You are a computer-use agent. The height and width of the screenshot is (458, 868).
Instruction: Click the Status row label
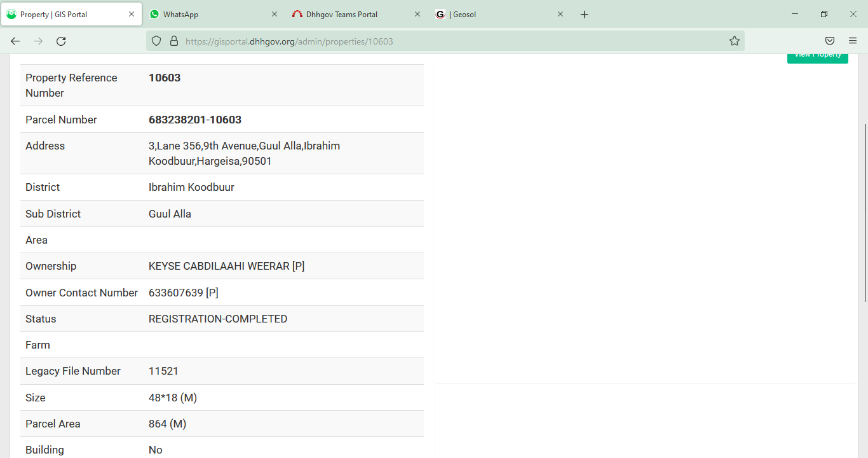[x=41, y=319]
